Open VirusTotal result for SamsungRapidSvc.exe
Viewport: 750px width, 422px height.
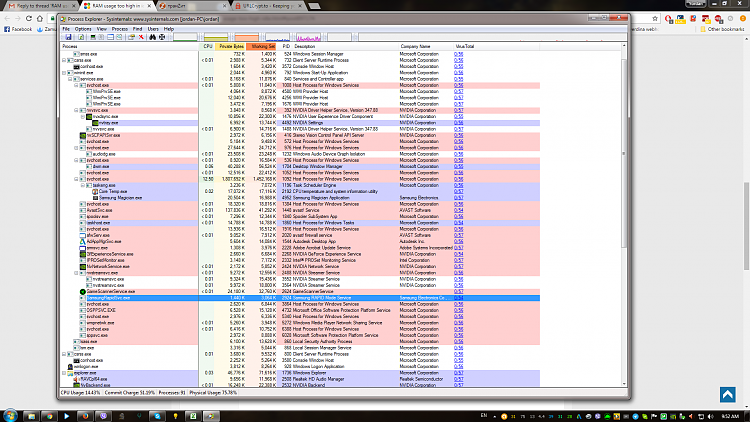pyautogui.click(x=458, y=298)
